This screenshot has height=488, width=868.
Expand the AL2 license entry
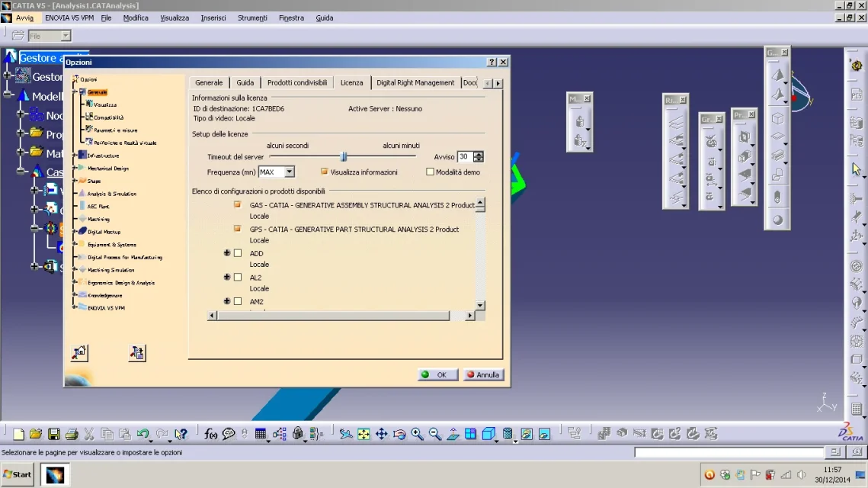tap(227, 277)
